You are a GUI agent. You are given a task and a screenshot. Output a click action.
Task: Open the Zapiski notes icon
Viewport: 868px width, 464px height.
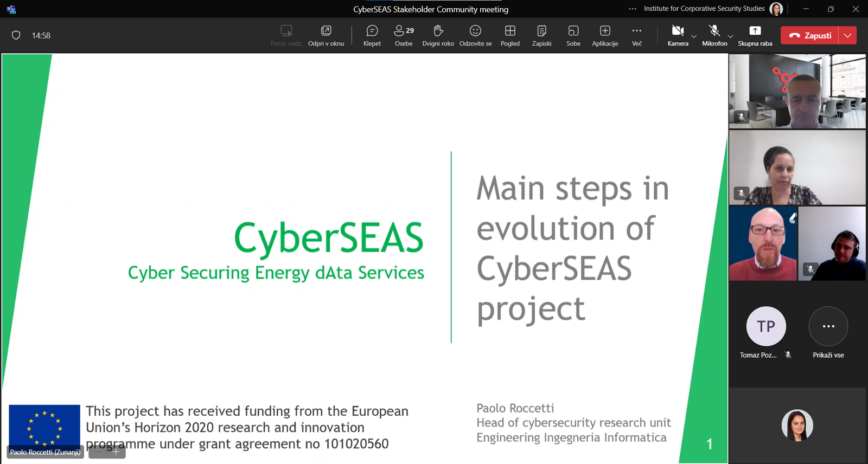click(541, 35)
